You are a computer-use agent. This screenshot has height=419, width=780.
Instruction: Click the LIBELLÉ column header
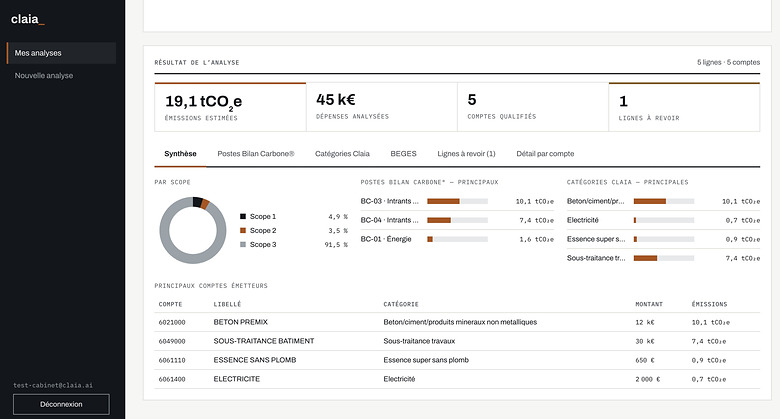[x=227, y=304]
